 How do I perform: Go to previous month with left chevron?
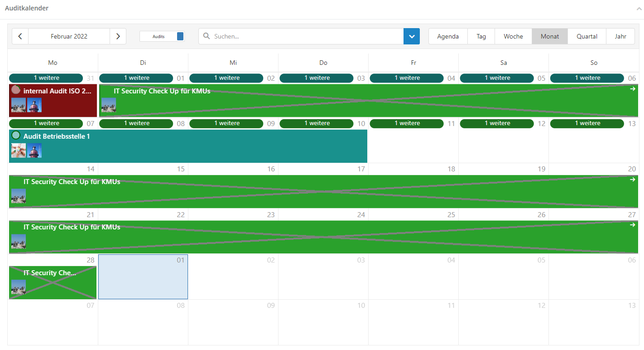pos(20,36)
